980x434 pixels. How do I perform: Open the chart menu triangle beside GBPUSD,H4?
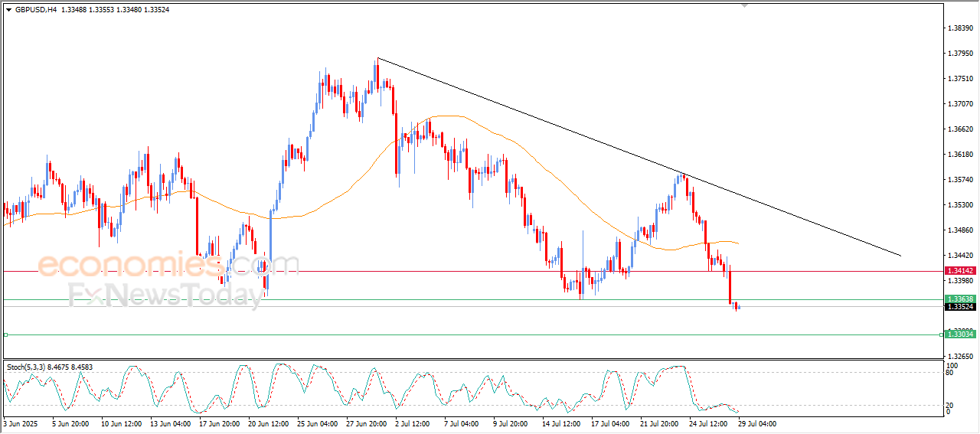click(8, 10)
